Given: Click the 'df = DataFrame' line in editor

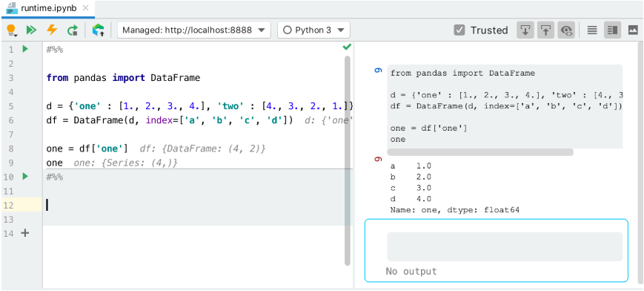Looking at the screenshot, I should tap(169, 120).
